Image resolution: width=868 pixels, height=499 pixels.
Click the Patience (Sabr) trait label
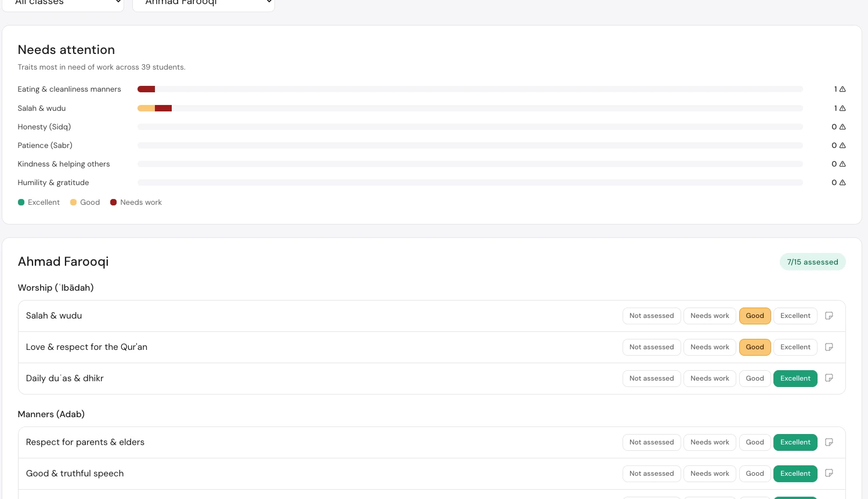pyautogui.click(x=45, y=146)
